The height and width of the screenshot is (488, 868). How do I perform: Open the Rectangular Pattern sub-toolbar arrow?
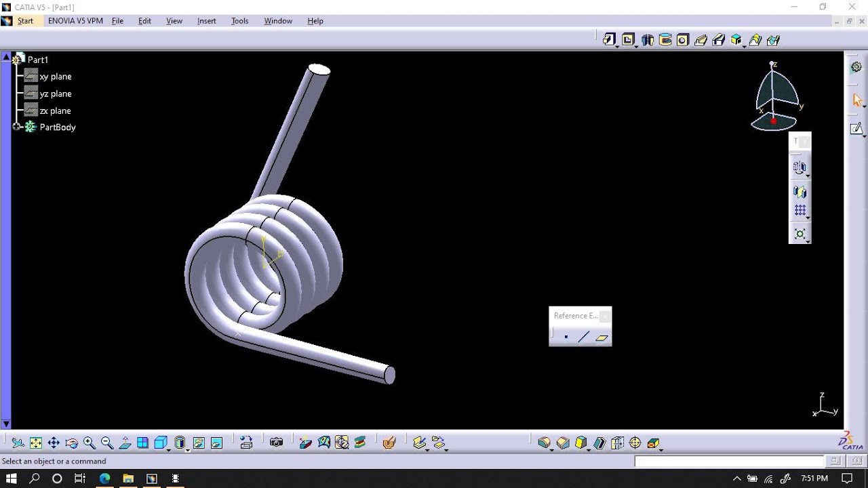click(x=808, y=218)
